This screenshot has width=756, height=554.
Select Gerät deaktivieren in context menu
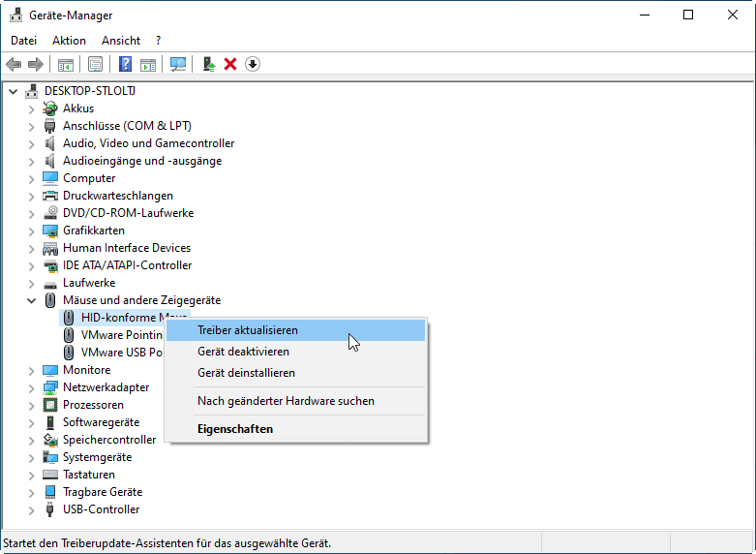[243, 352]
